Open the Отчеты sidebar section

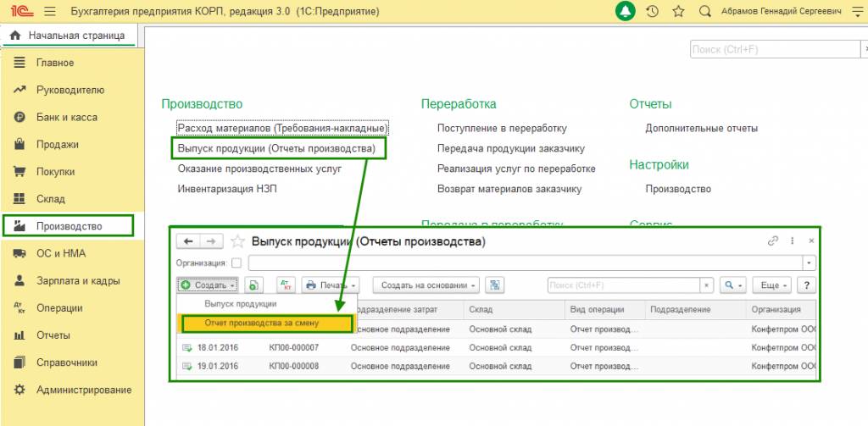[x=53, y=335]
